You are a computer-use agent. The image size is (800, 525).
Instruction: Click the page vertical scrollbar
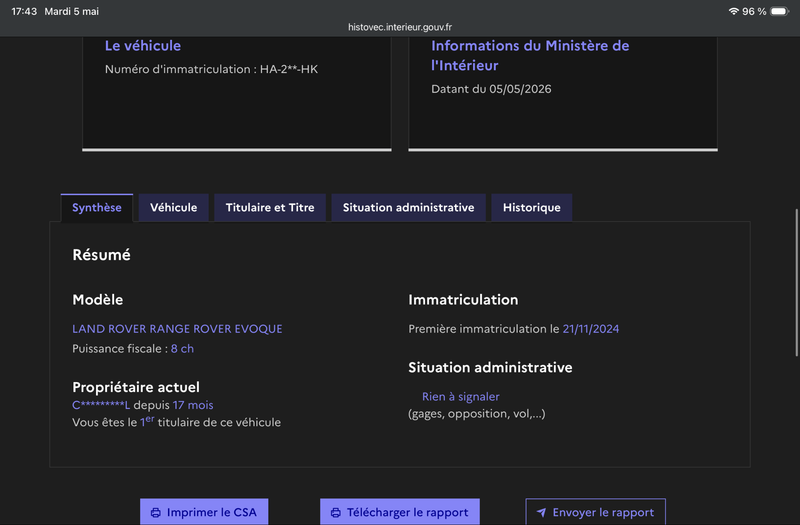[796, 282]
